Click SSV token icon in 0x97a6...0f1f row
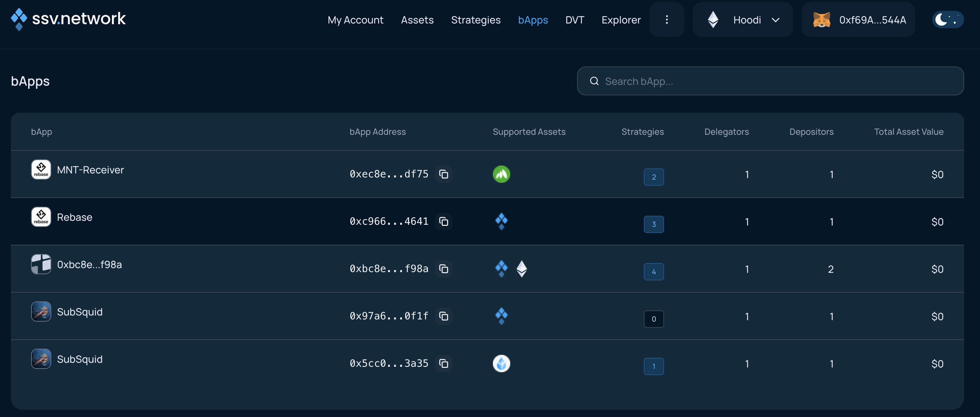Viewport: 980px width, 417px height. [502, 316]
